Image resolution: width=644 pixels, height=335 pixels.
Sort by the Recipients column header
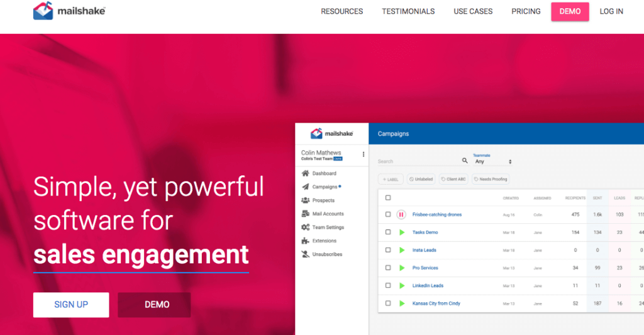pos(575,198)
